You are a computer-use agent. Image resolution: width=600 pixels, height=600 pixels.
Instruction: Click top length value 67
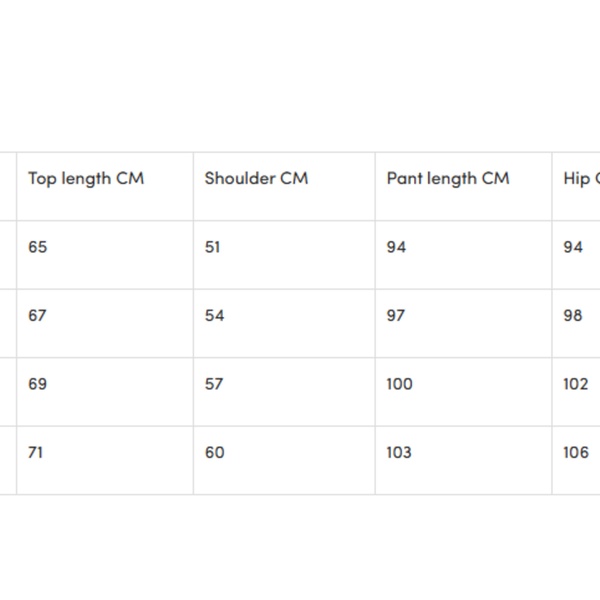38,316
